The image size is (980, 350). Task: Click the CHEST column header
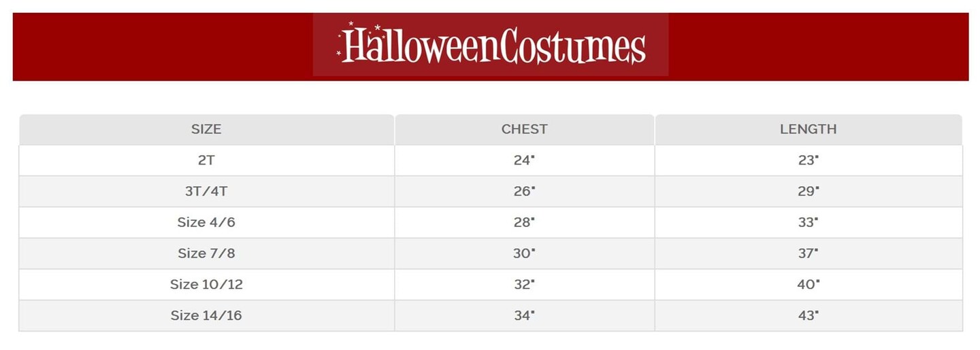pyautogui.click(x=524, y=129)
